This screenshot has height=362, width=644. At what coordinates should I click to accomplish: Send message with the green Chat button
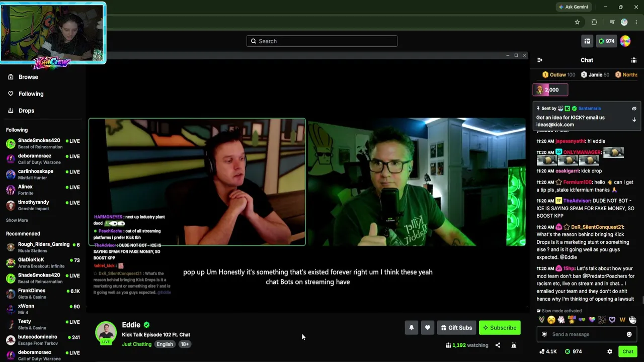(627, 351)
